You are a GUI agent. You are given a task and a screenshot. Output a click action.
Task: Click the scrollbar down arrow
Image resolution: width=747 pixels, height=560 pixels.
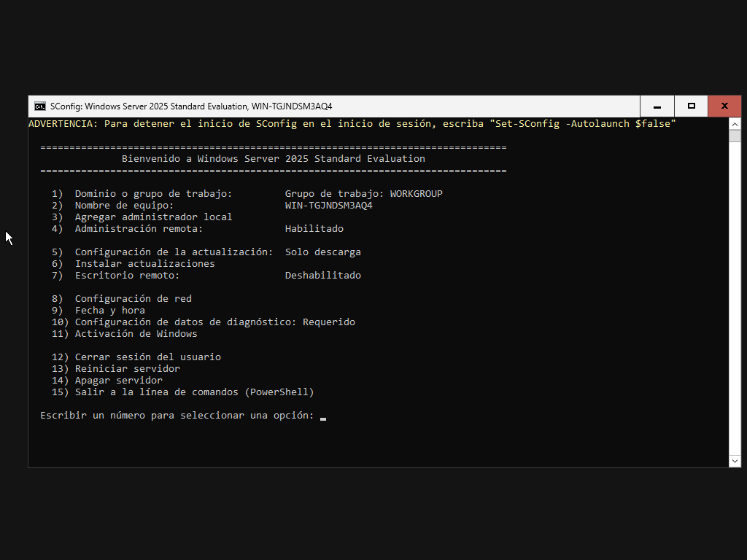pyautogui.click(x=735, y=461)
